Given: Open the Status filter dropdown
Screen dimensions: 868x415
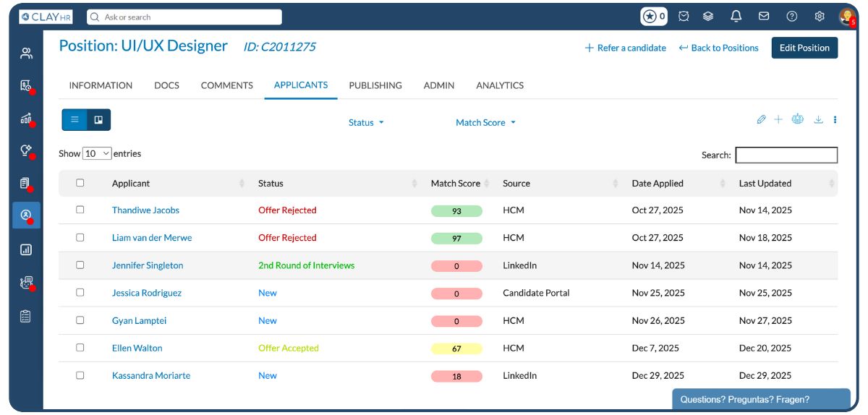Looking at the screenshot, I should click(366, 123).
